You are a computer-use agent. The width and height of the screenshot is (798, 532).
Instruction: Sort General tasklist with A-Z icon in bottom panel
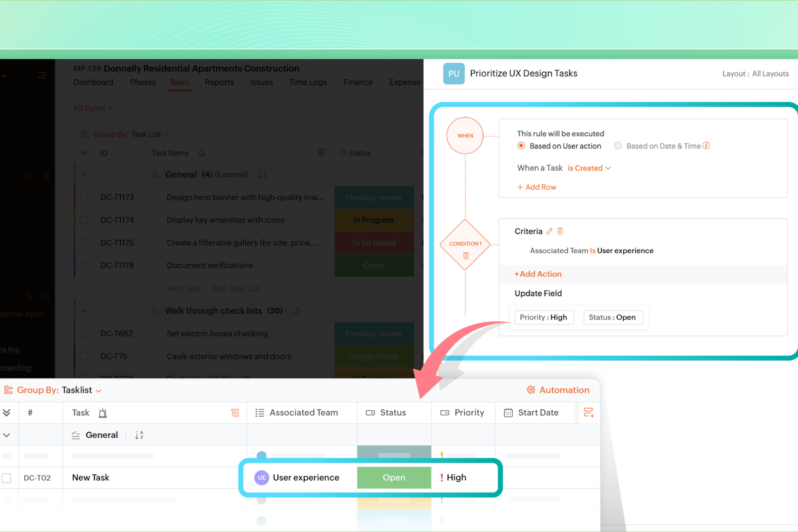pyautogui.click(x=139, y=435)
